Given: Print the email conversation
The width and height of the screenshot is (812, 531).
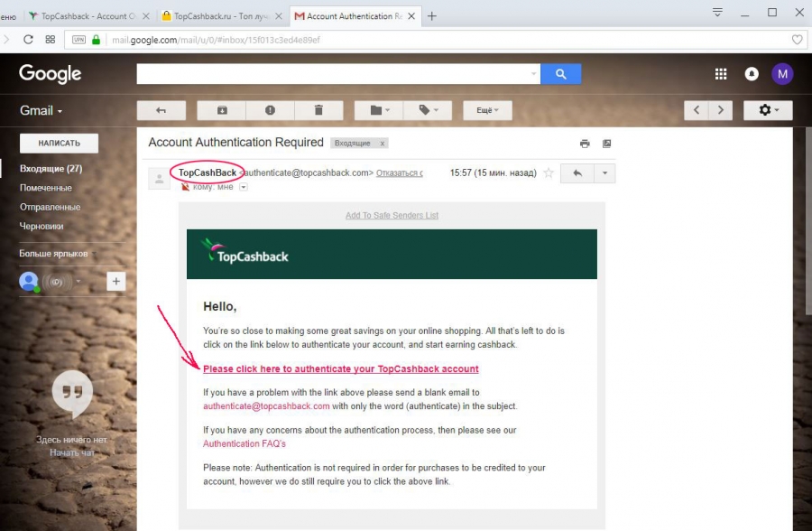Looking at the screenshot, I should [x=585, y=144].
